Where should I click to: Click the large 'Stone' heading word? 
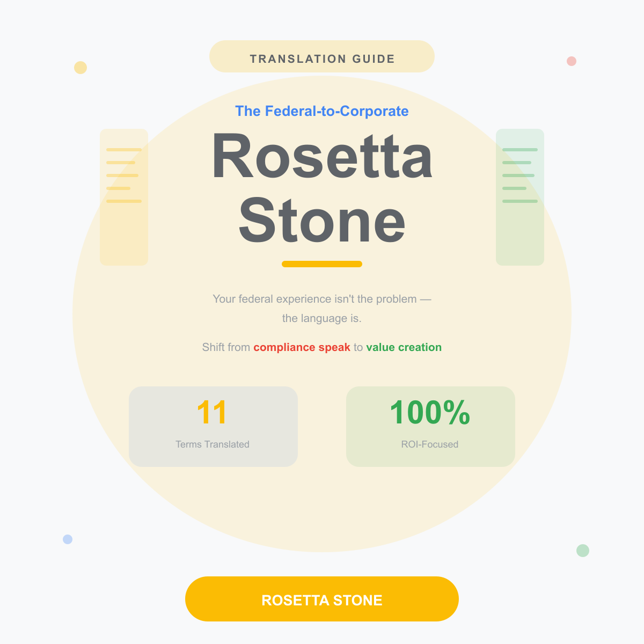tap(322, 220)
